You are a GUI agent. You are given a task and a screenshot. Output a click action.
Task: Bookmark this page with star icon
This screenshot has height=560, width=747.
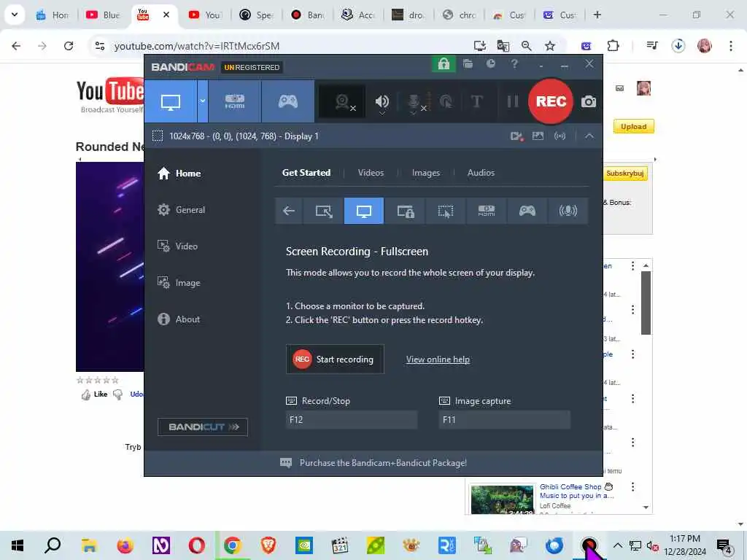[550, 46]
